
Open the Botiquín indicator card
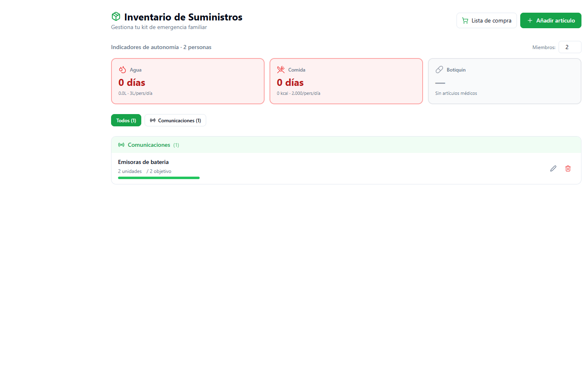(x=504, y=81)
